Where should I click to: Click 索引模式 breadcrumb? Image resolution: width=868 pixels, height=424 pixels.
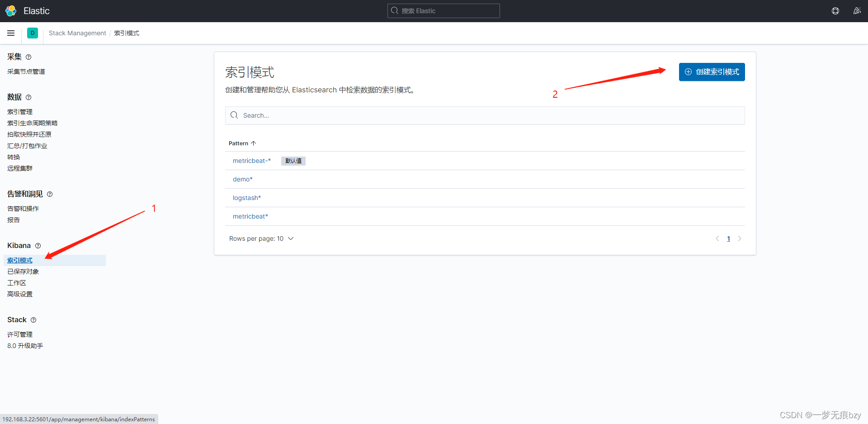point(127,33)
